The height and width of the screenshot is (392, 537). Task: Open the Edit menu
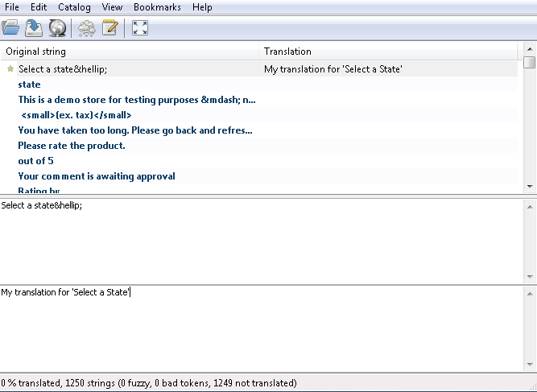click(x=39, y=7)
